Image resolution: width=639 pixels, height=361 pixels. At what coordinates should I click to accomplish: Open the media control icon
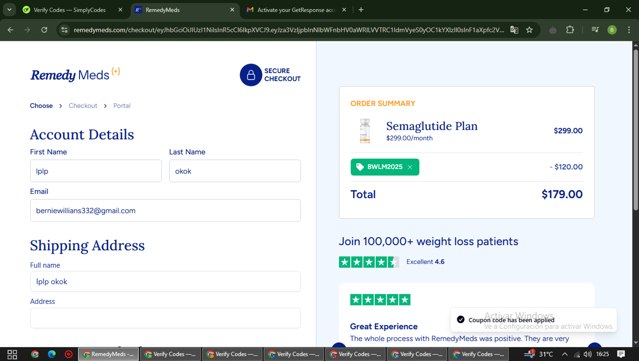595,30
